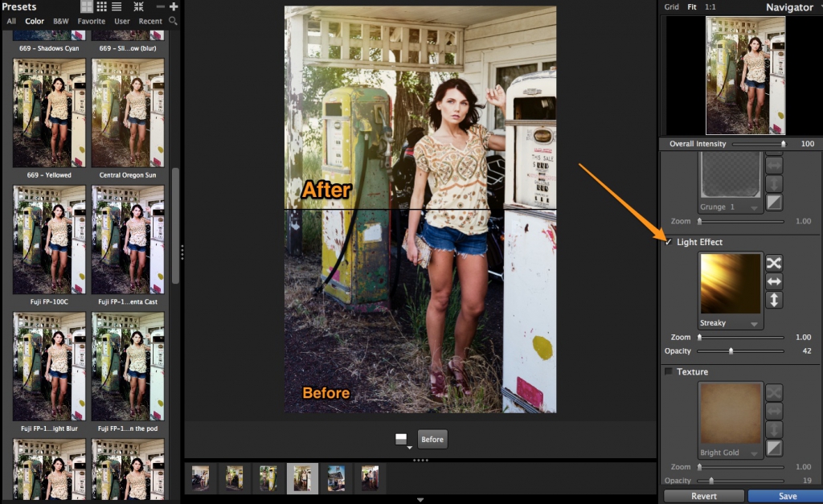The image size is (823, 504).
Task: Select the fifth filmstrip photo
Action: (x=336, y=478)
